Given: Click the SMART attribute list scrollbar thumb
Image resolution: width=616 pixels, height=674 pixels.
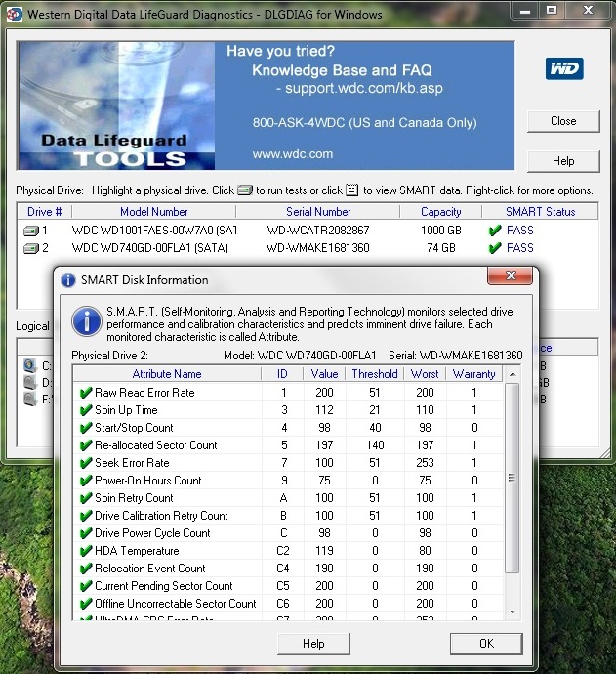Looking at the screenshot, I should 513,478.
